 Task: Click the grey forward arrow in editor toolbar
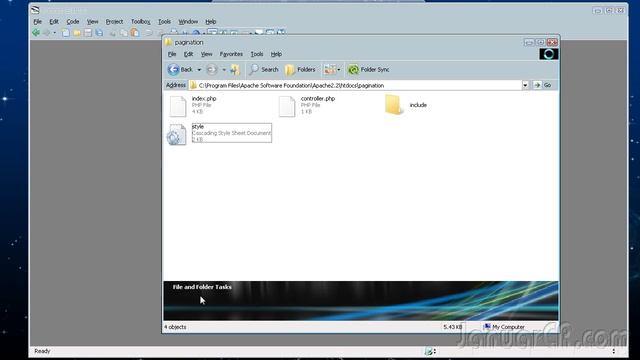[x=46, y=33]
